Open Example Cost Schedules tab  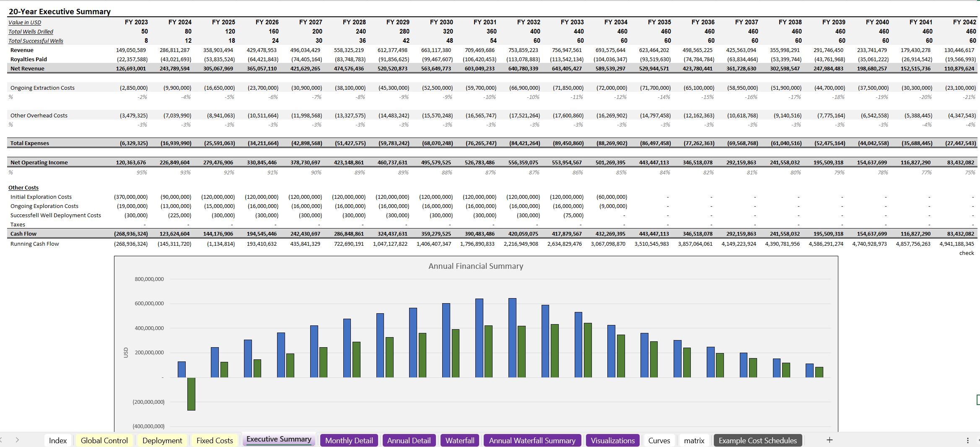pos(758,440)
